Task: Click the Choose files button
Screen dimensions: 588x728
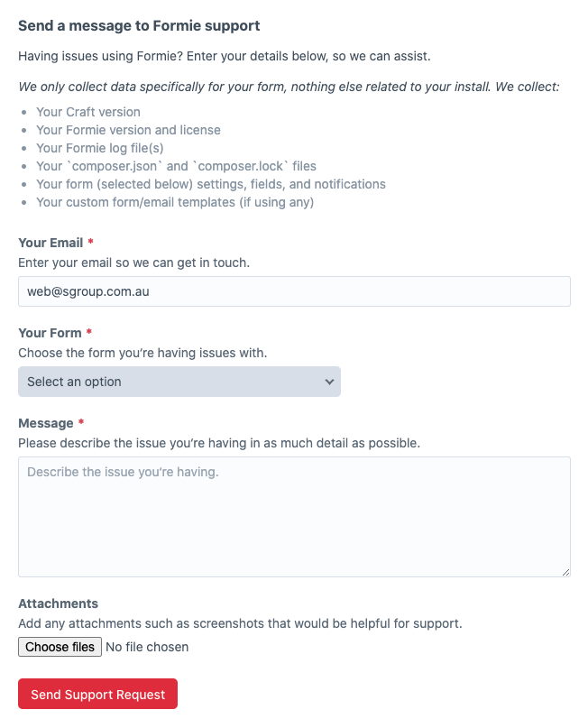Action: pyautogui.click(x=60, y=647)
